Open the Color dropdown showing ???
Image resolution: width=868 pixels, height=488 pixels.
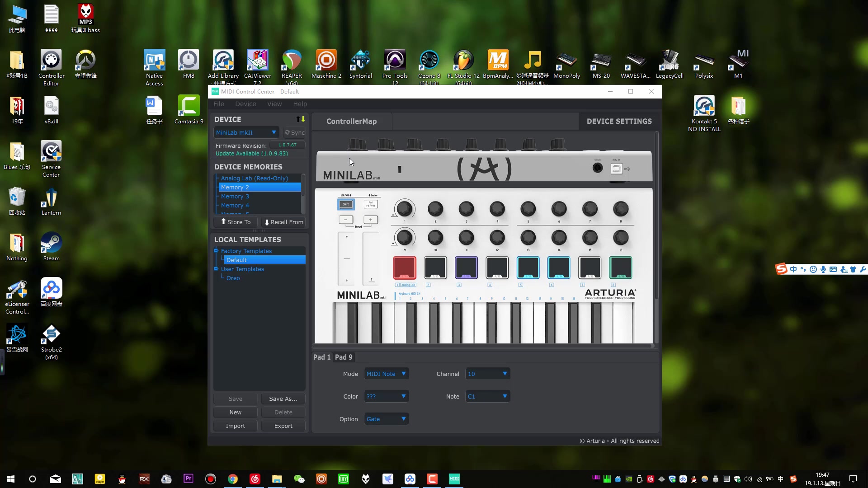point(387,396)
